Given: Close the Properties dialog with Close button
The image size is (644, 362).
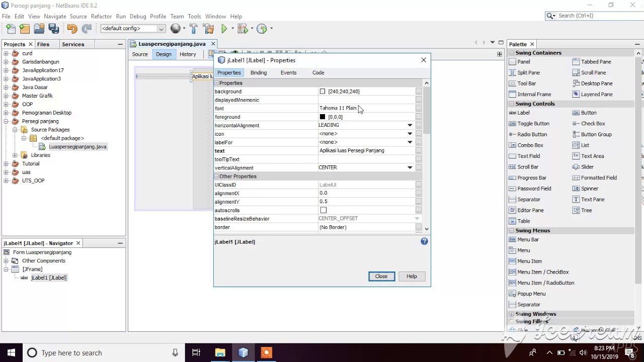Looking at the screenshot, I should click(x=381, y=277).
